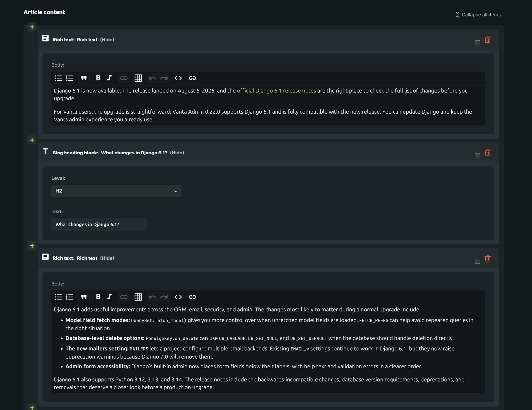Click the 'QuerySet.fetch_mode()' code text
Image resolution: width=532 pixels, height=410 pixels.
click(159, 320)
